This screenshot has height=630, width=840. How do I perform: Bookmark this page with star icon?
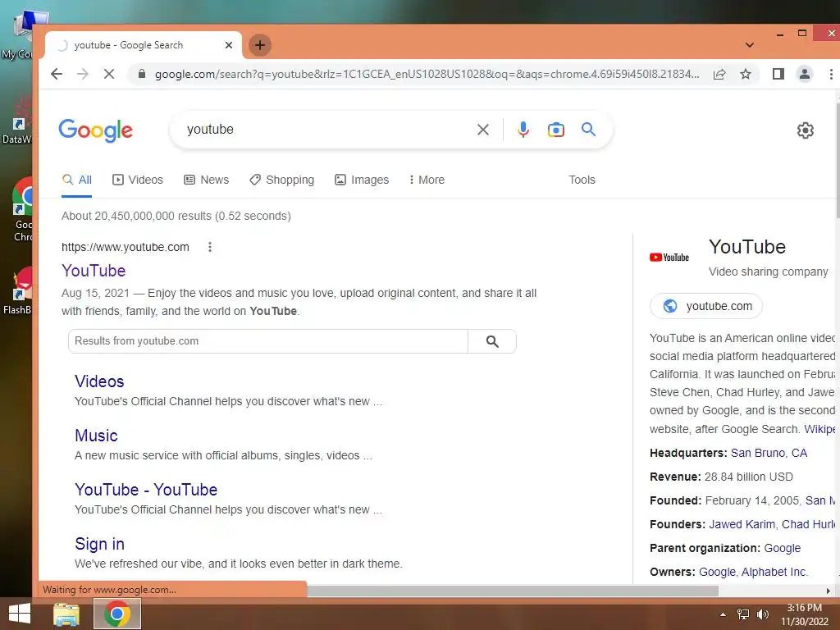(745, 74)
